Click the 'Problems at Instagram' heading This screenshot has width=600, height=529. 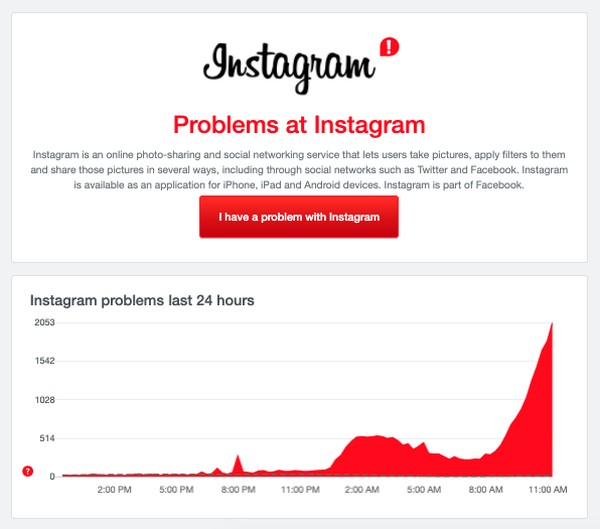299,125
